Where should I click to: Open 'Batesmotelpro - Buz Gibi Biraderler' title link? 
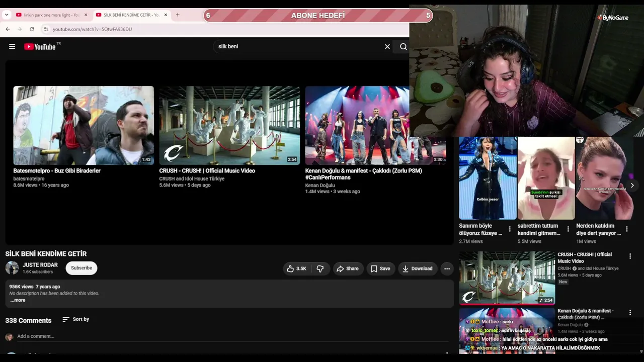57,171
